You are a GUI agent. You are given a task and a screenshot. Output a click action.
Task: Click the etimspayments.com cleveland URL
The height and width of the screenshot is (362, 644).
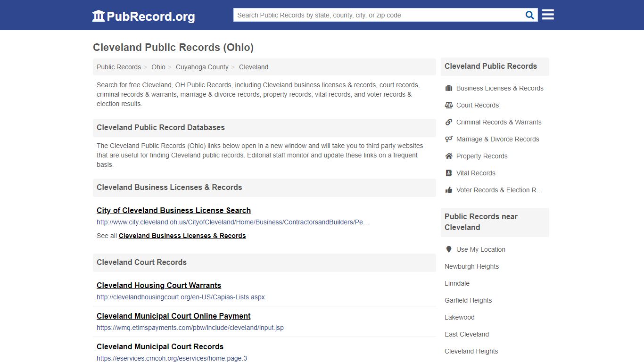click(190, 328)
